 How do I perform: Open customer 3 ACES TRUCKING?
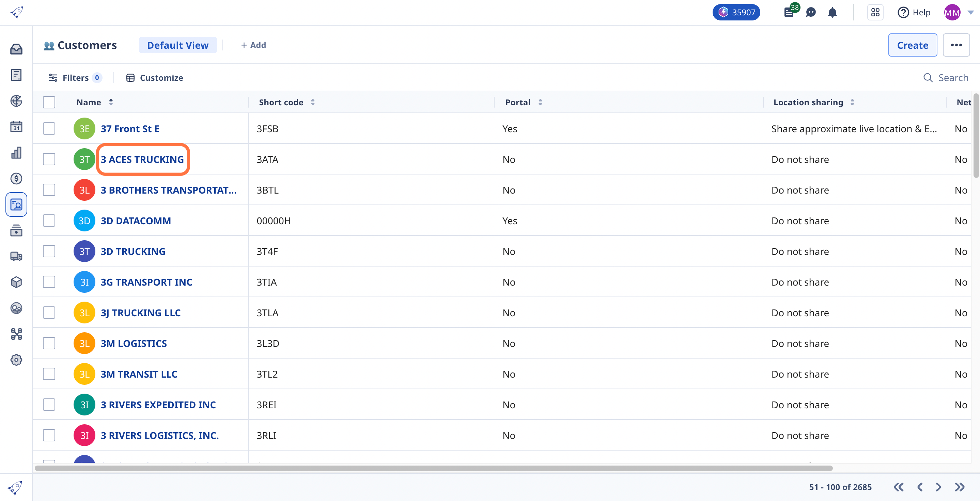tap(142, 159)
